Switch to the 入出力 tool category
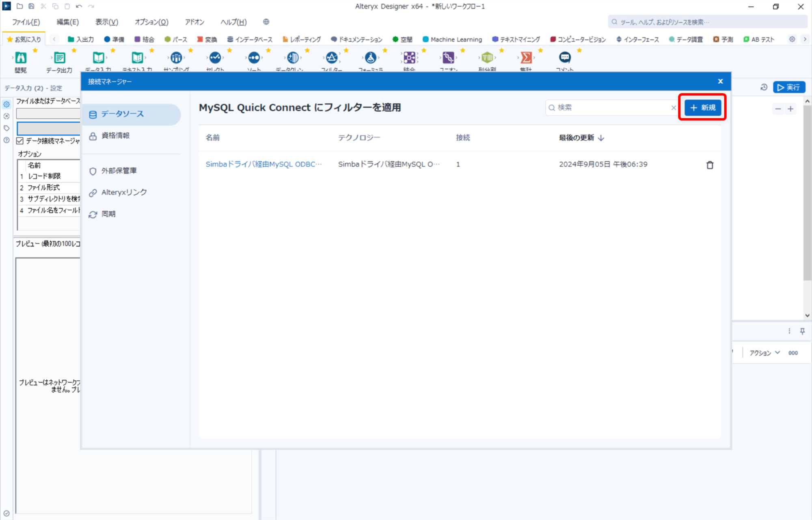Screen dimensions: 812x520 click(81, 39)
